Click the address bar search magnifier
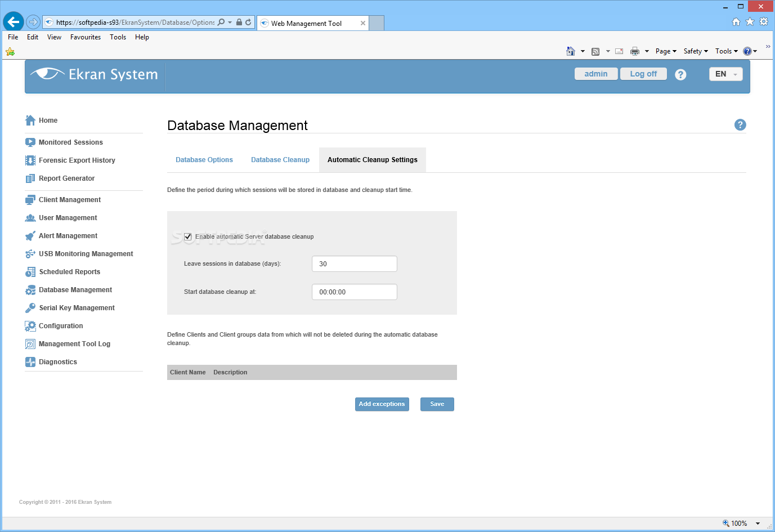 coord(221,23)
